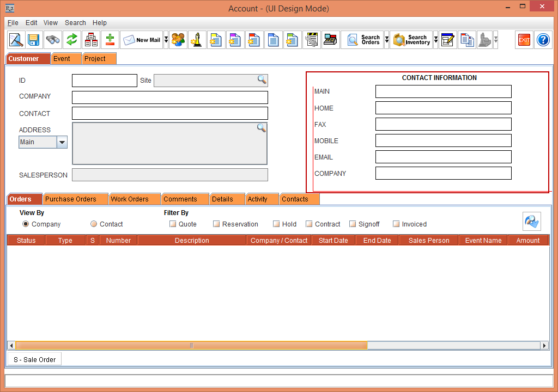Click the binoculars search icon
Screen dimensions: 558x392
click(x=53, y=40)
